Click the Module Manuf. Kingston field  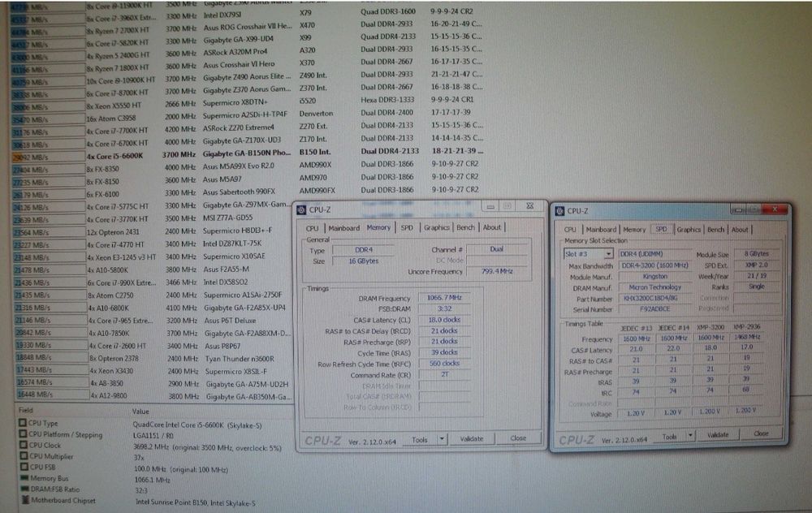pyautogui.click(x=654, y=277)
